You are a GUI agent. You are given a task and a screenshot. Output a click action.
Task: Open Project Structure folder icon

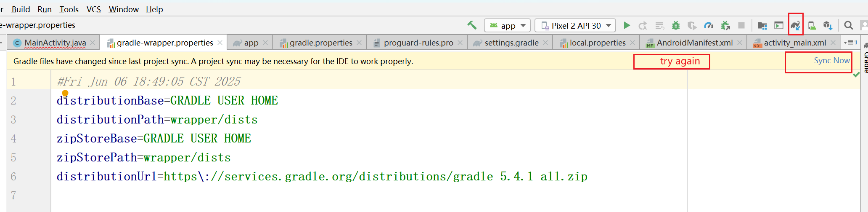click(762, 26)
